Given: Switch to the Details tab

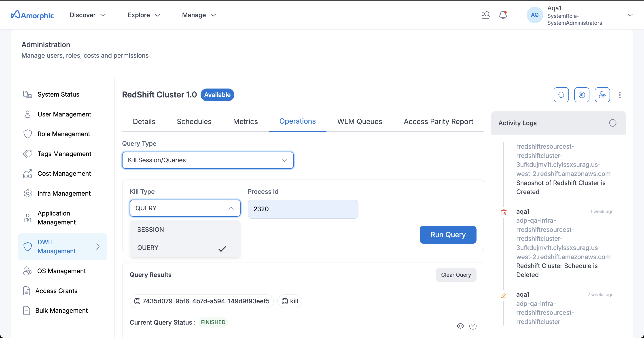Looking at the screenshot, I should point(144,122).
